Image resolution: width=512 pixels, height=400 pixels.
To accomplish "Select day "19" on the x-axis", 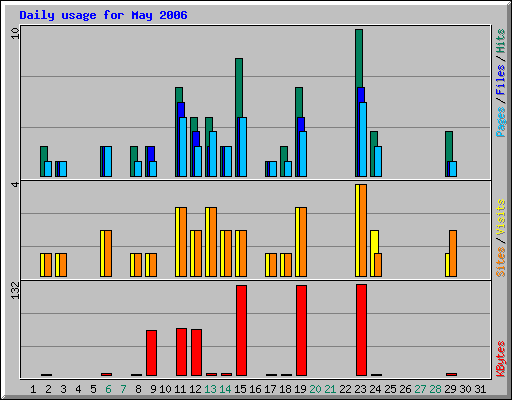I will click(300, 389).
